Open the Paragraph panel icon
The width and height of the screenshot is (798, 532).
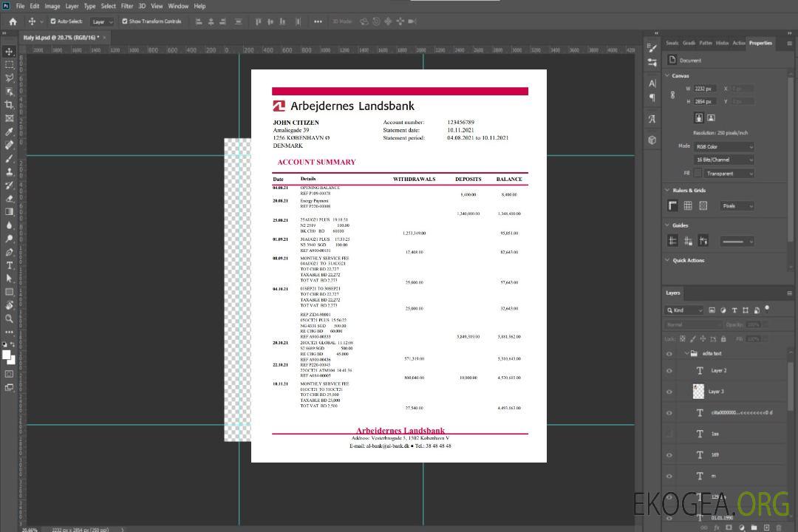652,98
